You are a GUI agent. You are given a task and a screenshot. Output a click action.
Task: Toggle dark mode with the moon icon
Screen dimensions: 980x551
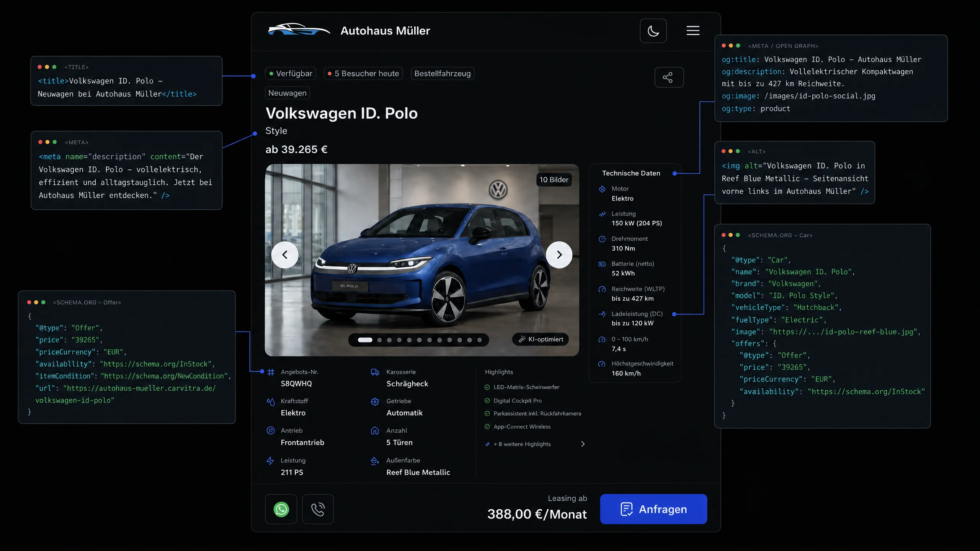(653, 31)
